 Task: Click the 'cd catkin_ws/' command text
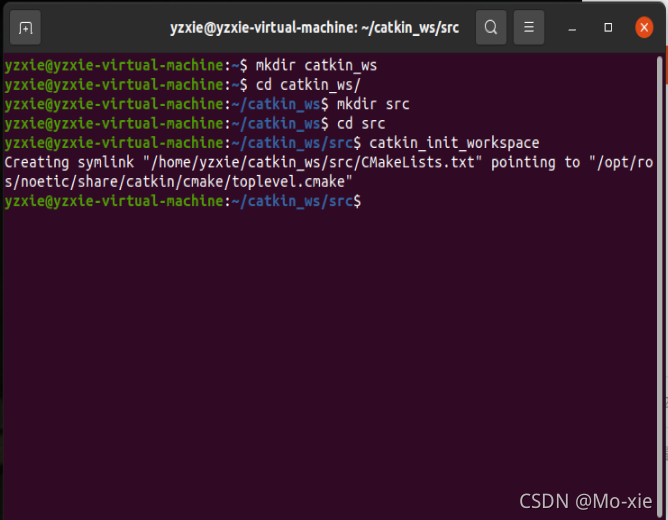click(308, 85)
